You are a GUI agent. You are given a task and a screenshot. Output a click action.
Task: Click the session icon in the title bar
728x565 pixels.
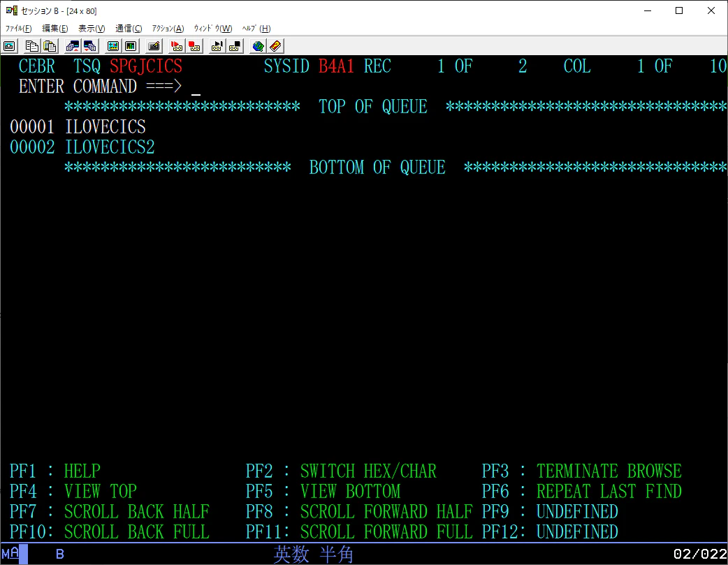12,10
